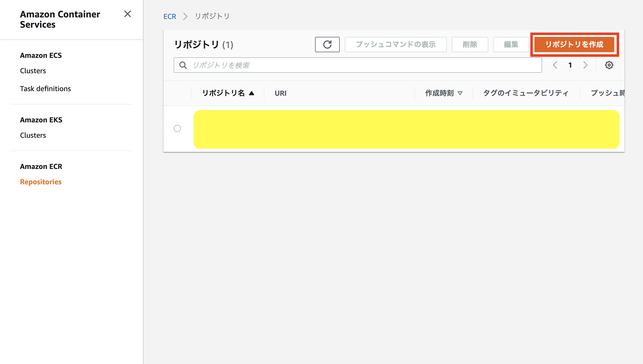Image resolution: width=643 pixels, height=364 pixels.
Task: Click the URI column header
Action: (x=281, y=93)
